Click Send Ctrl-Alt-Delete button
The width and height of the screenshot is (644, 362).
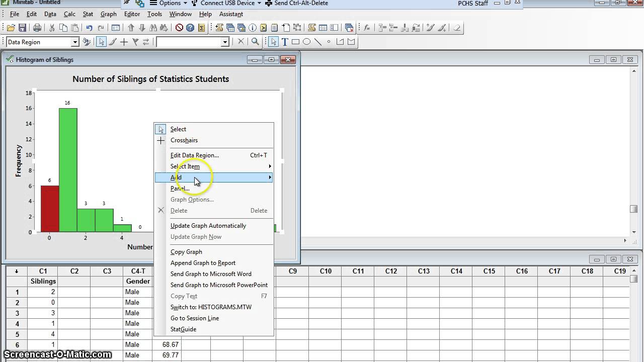tap(297, 3)
